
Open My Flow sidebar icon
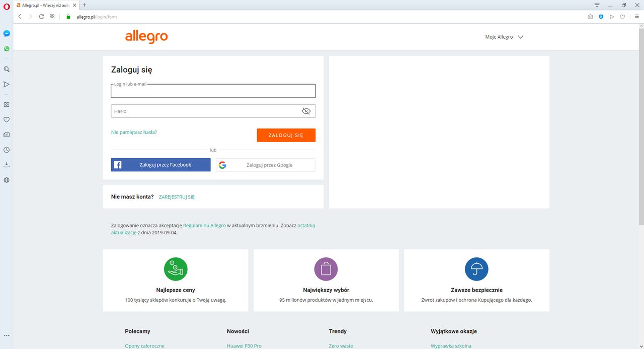coord(7,84)
